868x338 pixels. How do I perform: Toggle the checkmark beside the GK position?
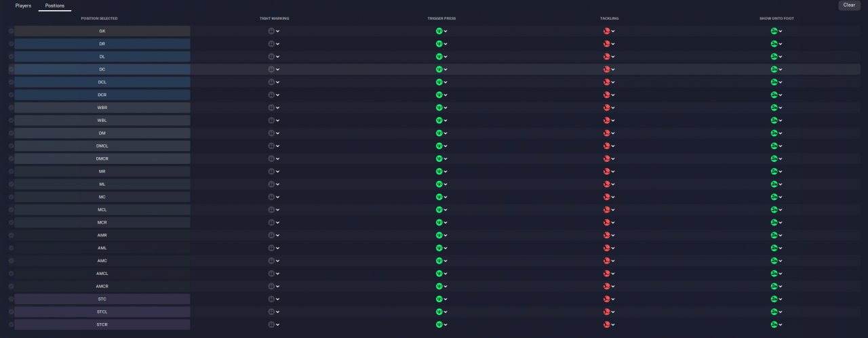tap(11, 31)
